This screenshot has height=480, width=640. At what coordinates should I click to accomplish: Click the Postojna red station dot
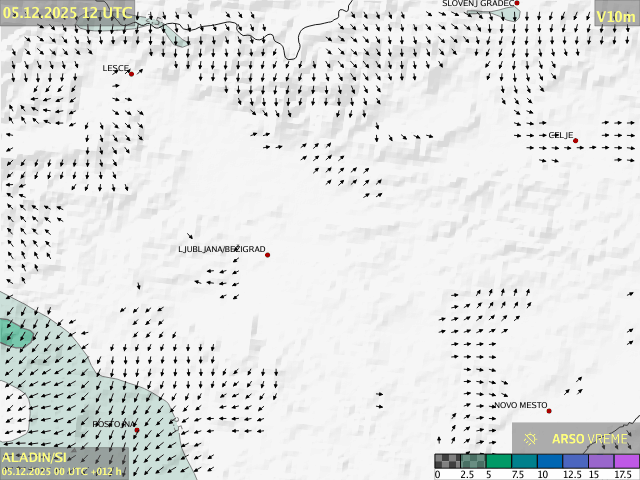click(x=137, y=430)
